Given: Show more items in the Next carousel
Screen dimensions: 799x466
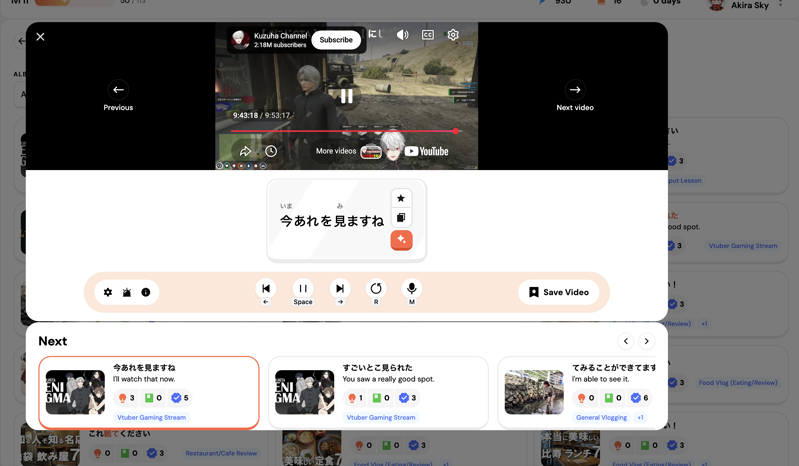Looking at the screenshot, I should coord(646,341).
